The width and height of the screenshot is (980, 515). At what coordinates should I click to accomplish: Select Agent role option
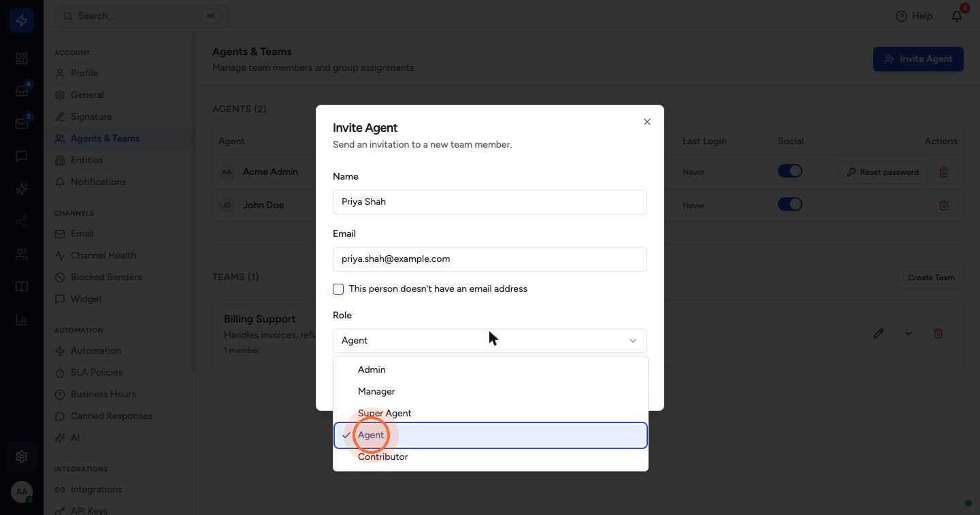490,435
